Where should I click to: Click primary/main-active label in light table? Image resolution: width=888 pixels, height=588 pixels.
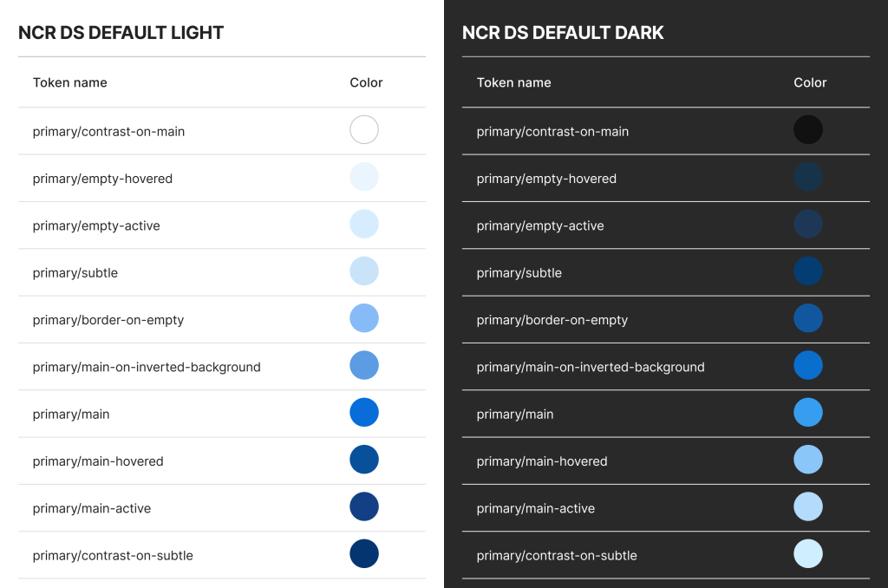coord(92,508)
